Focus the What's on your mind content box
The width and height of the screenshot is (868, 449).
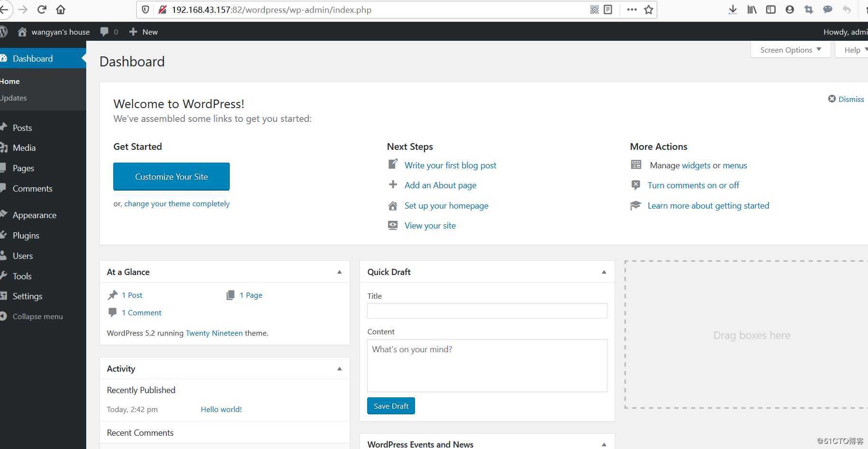[487, 366]
